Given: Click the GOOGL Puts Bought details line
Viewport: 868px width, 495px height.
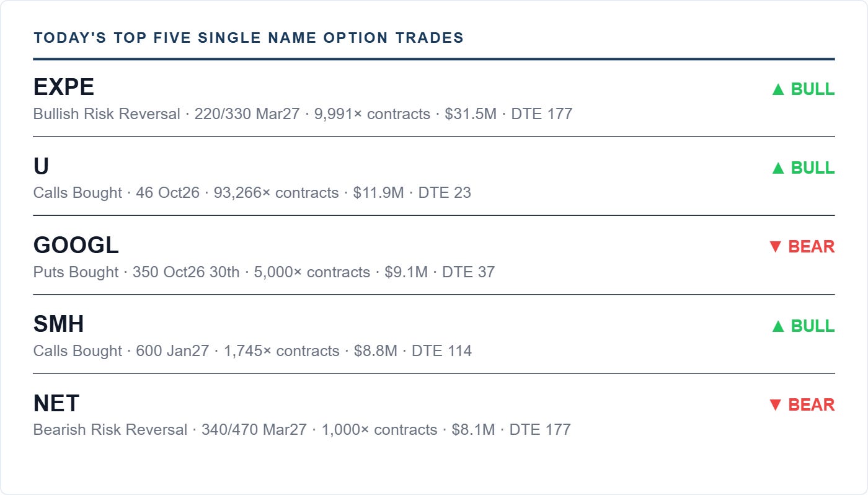Looking at the screenshot, I should click(x=264, y=272).
